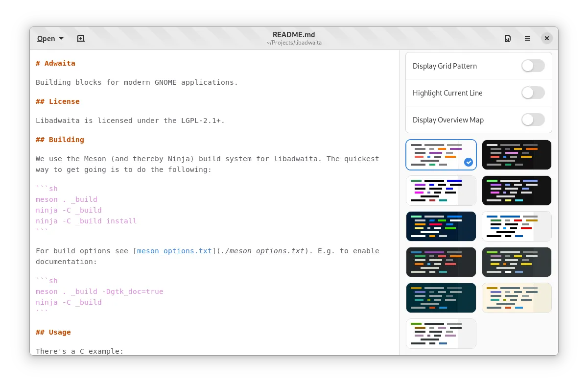Toggle the Display Overview Map switch
Screen dimensions: 588x388
(533, 120)
